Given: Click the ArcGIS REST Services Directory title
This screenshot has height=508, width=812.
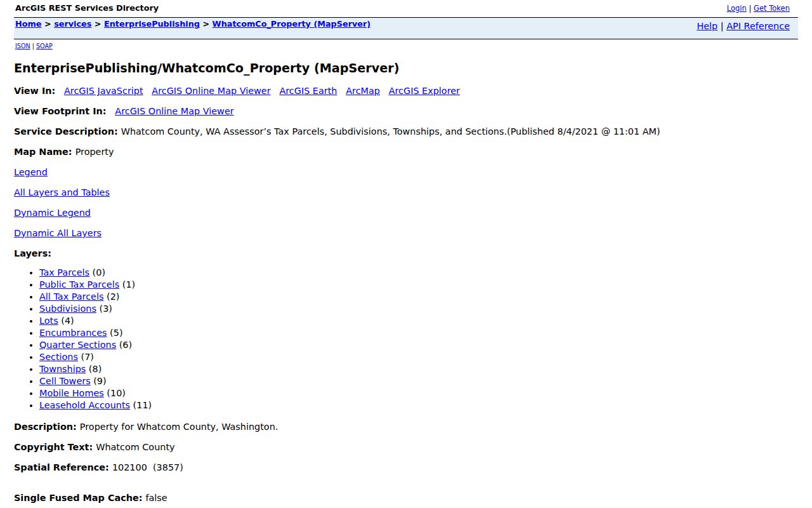Looking at the screenshot, I should pos(87,8).
